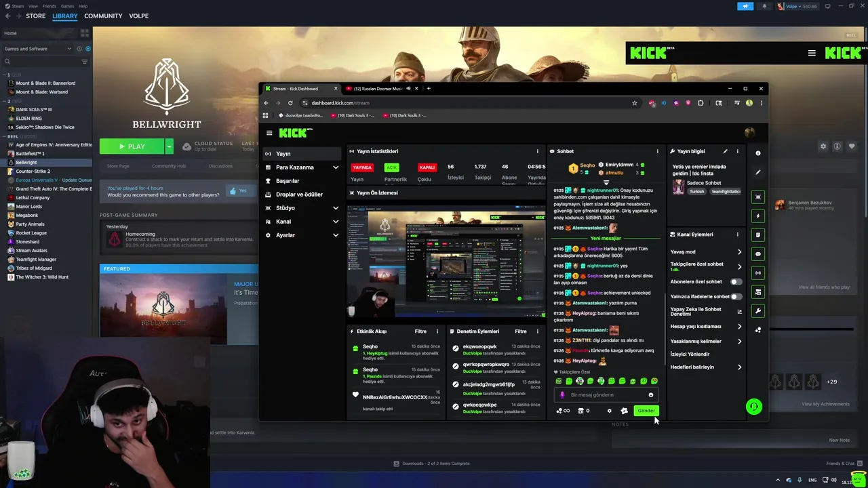
Task: Open dropdown arrow beside PLAY button
Action: (x=169, y=146)
